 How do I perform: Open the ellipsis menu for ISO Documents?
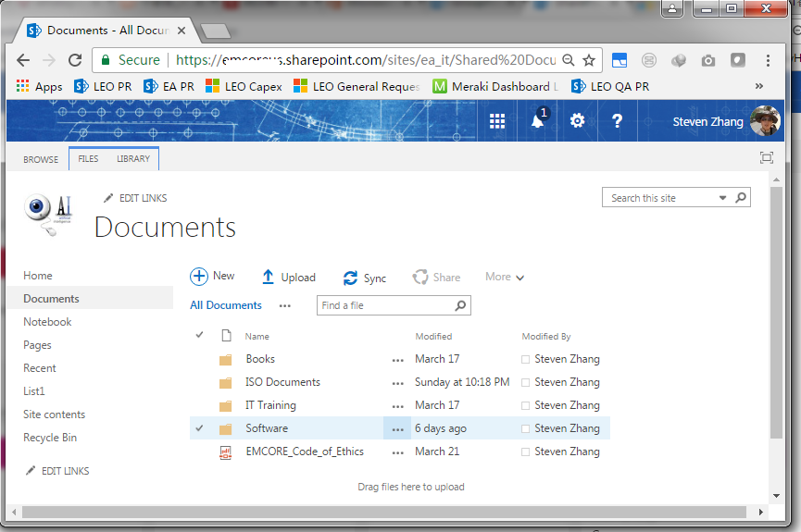click(x=398, y=383)
